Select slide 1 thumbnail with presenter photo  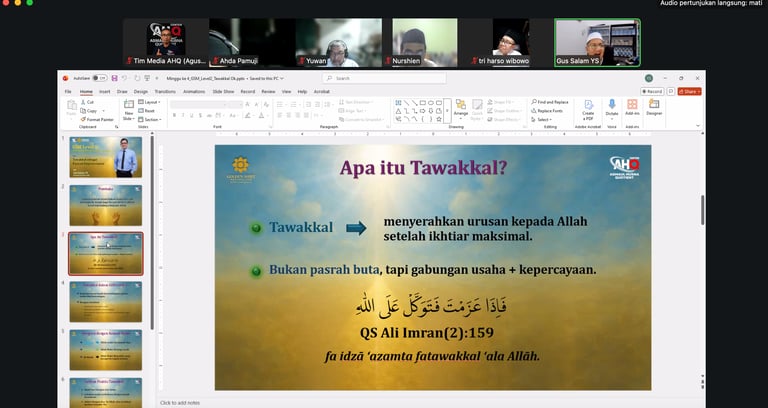pyautogui.click(x=106, y=157)
